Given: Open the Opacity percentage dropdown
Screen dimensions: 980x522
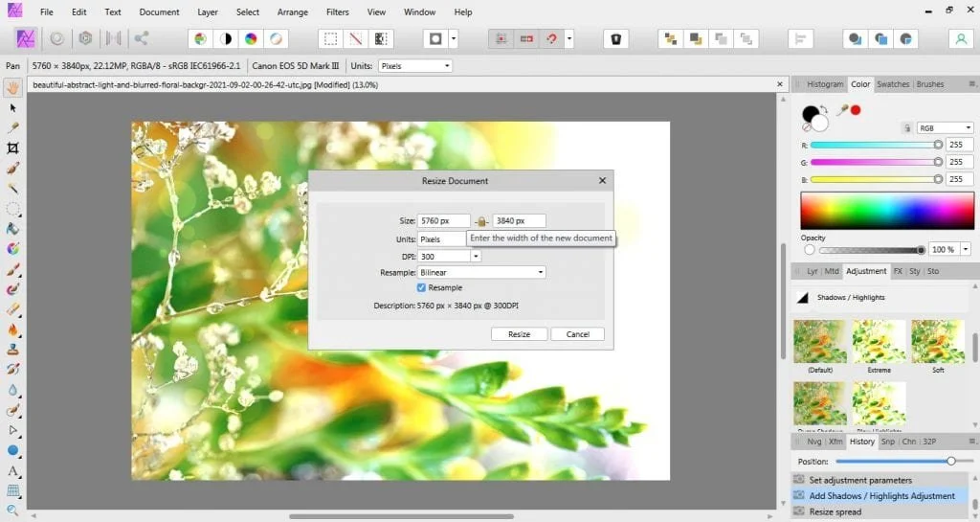Looking at the screenshot, I should (966, 249).
